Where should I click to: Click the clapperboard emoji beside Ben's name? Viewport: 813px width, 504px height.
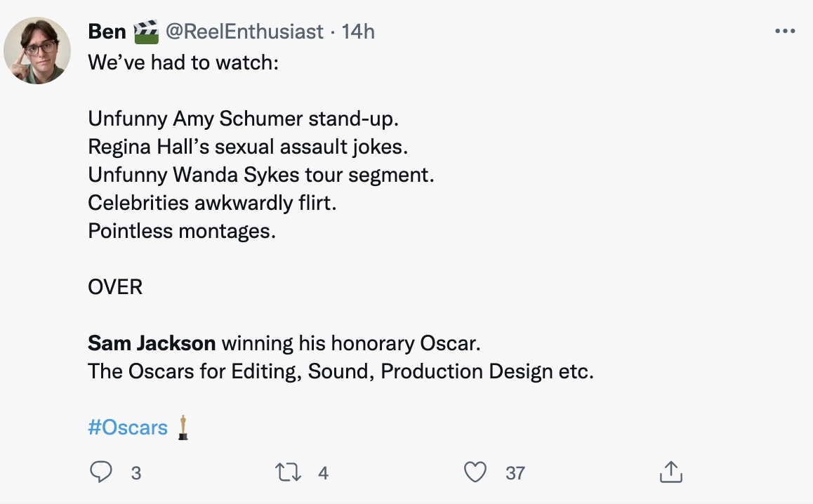coord(145,32)
